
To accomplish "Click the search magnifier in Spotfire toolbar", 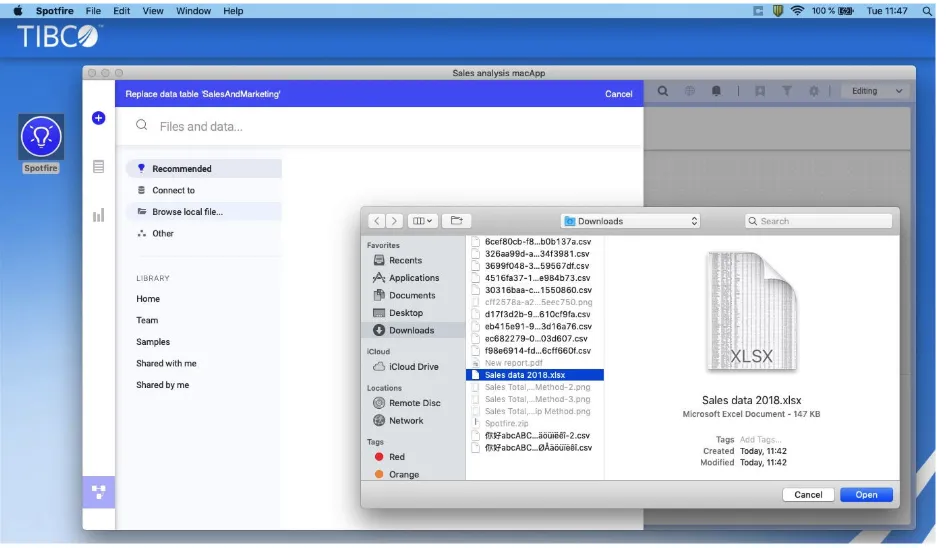I will pos(662,91).
